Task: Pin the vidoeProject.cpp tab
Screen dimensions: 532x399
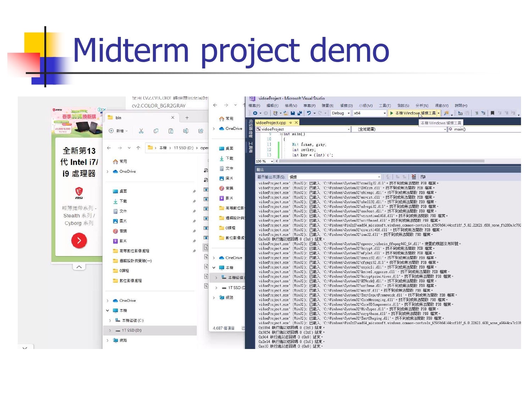Action: point(290,123)
